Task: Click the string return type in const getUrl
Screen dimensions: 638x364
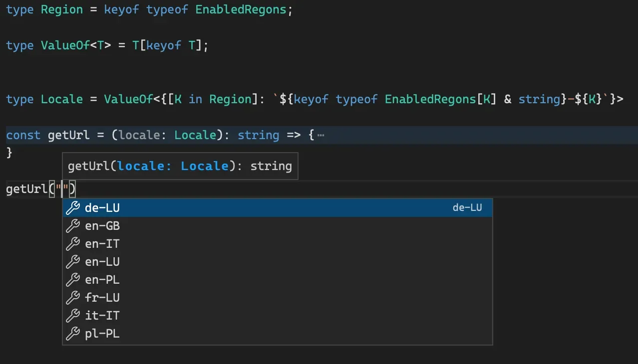Action: coord(258,135)
